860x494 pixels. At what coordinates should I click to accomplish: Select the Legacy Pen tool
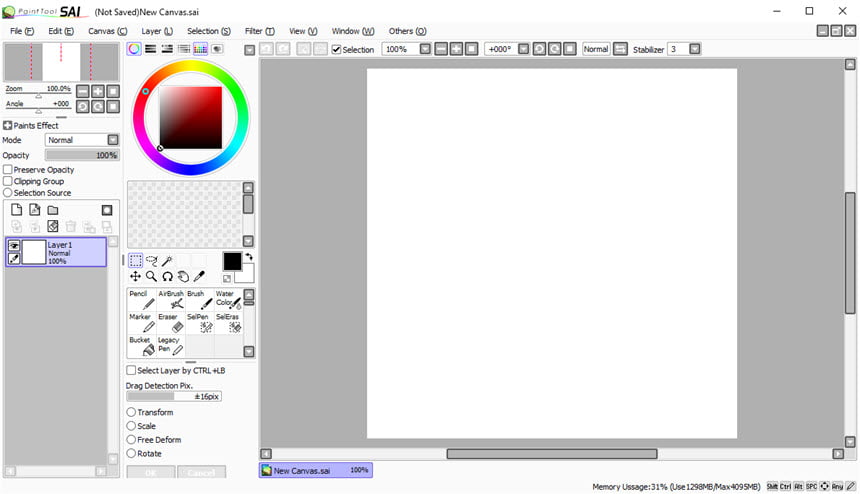[x=171, y=346]
